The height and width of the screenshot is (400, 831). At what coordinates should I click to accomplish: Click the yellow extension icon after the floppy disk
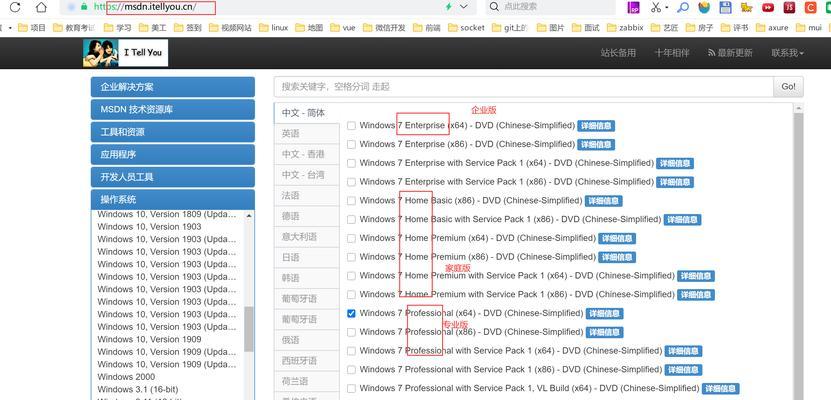747,7
